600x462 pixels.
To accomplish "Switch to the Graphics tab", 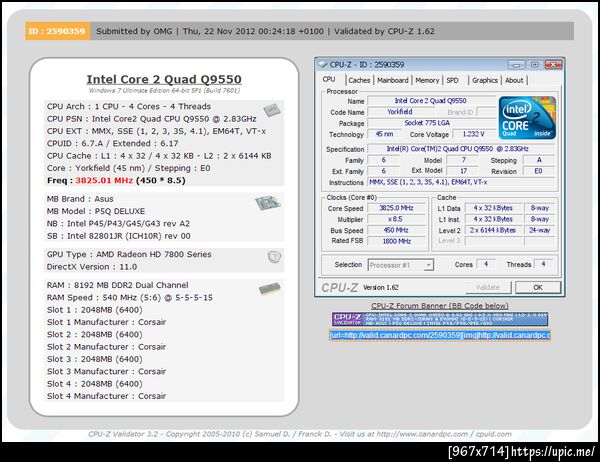I will [485, 80].
